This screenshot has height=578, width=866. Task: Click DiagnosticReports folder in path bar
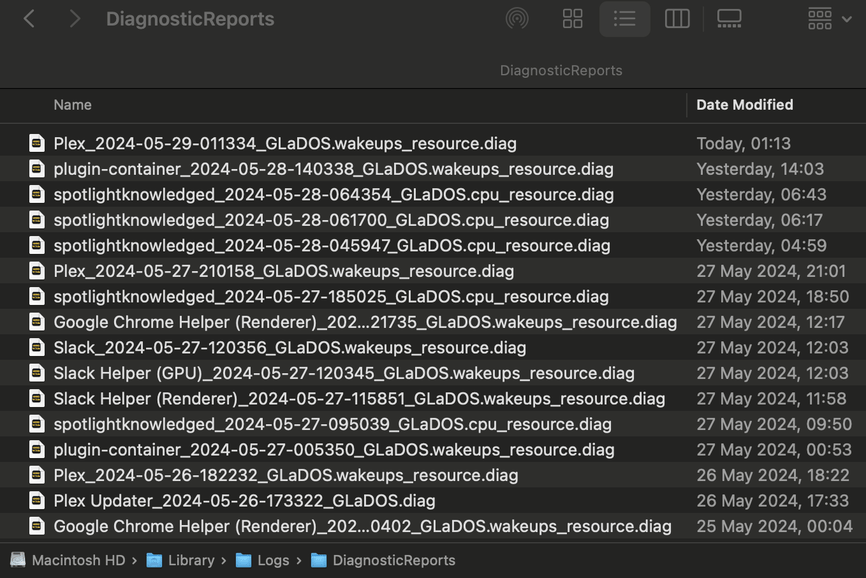393,561
